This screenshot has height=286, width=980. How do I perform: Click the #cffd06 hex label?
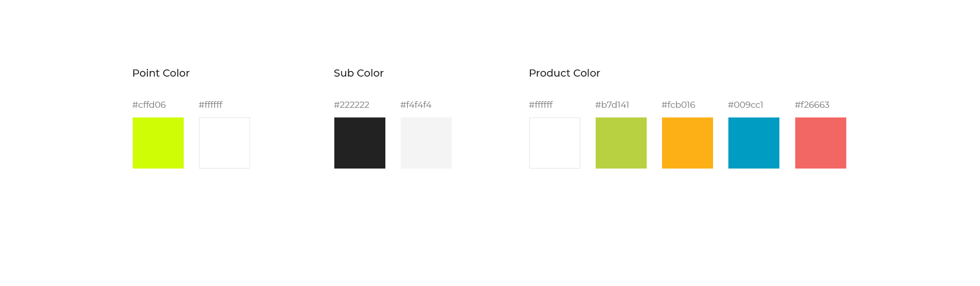[149, 105]
